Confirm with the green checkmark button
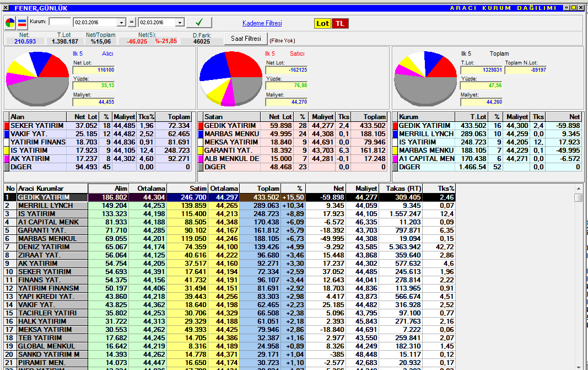The height and width of the screenshot is (370, 588). 199,23
